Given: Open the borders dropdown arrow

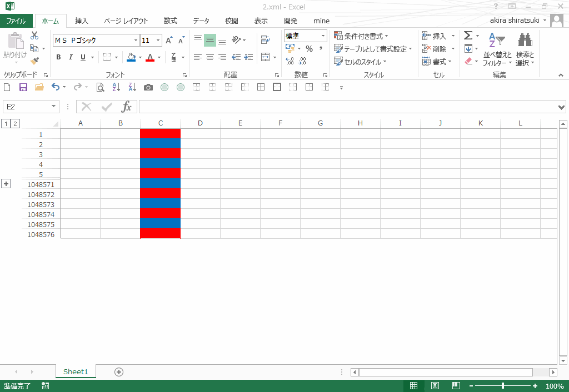Looking at the screenshot, I should [x=117, y=58].
